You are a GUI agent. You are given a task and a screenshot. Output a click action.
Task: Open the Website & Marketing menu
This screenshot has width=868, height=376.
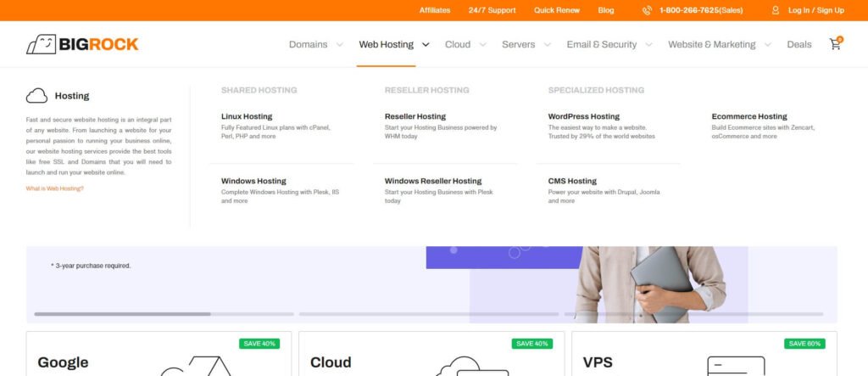[x=711, y=44]
